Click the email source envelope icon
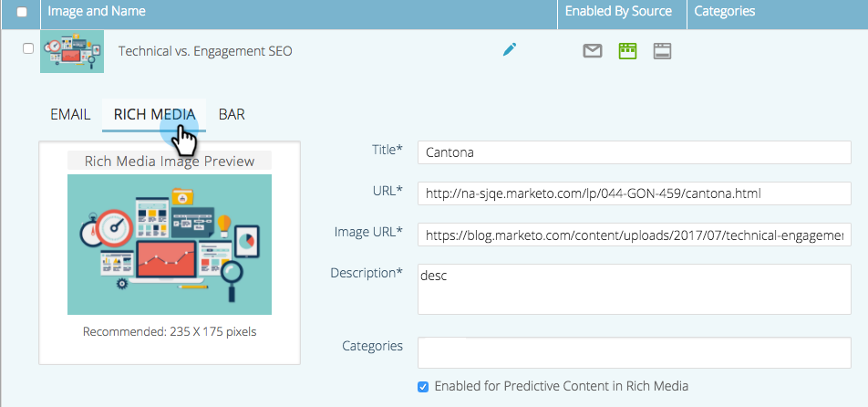Screen dimensions: 868x407 pyautogui.click(x=593, y=51)
